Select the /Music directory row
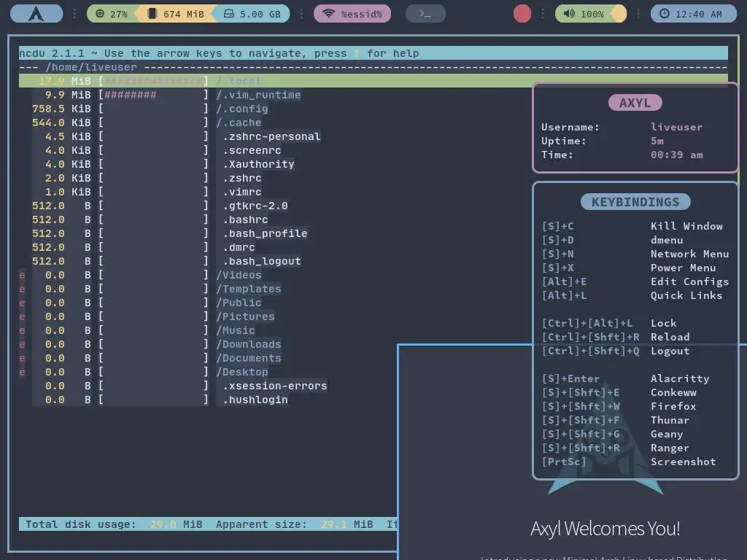Viewport: 747px width, 560px height. point(137,330)
